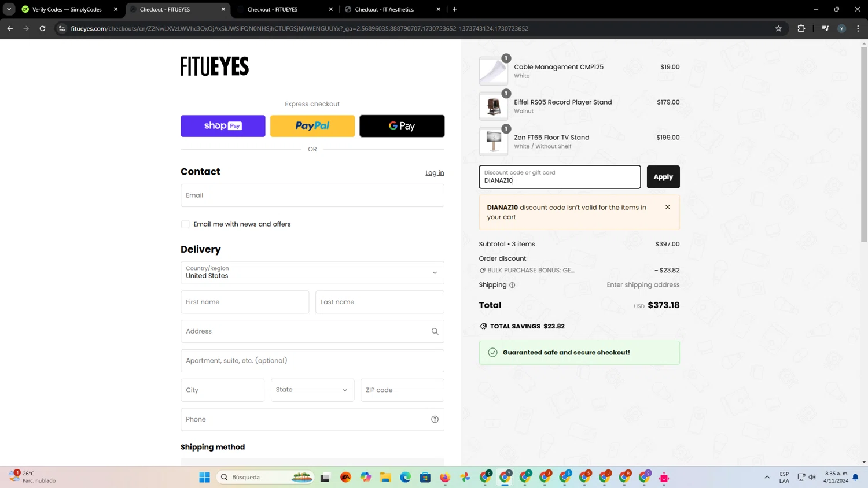Screen dimensions: 868x488
Task: Open the Log in link
Action: 435,173
